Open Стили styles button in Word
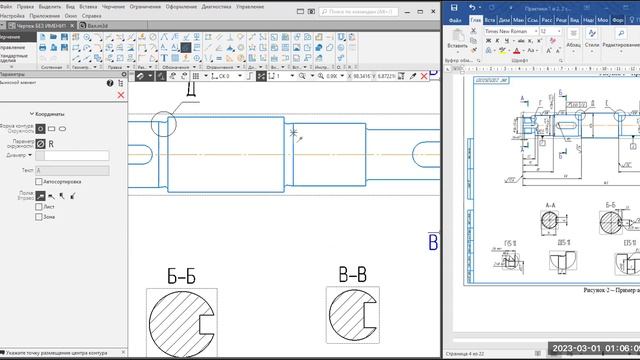The width and height of the screenshot is (640, 360). coord(591,38)
